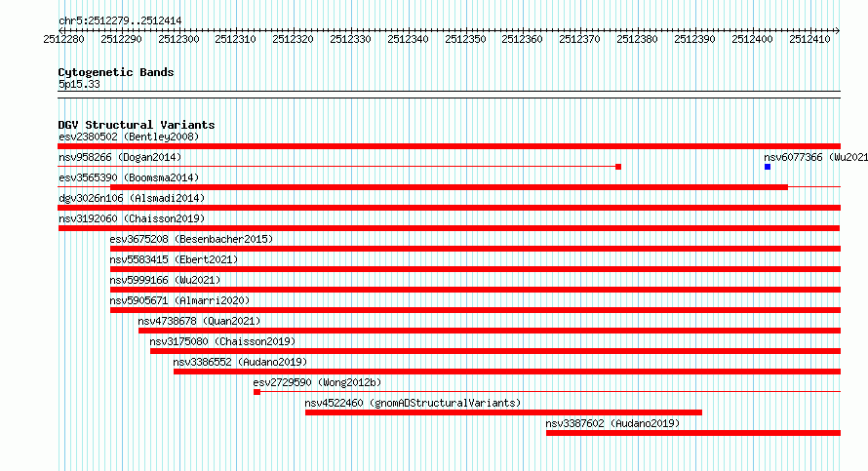Click the small red start block of esv2729590
868x471 pixels.
(256, 392)
